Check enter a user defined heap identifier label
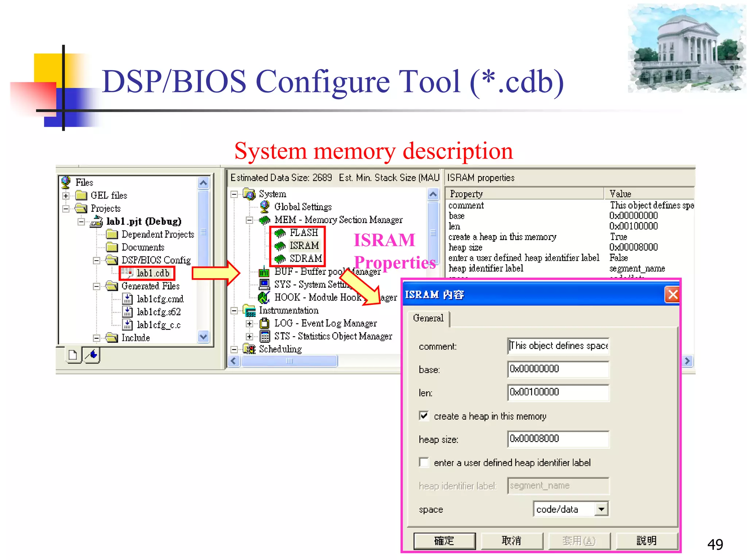This screenshot has width=747, height=560. coord(424,462)
